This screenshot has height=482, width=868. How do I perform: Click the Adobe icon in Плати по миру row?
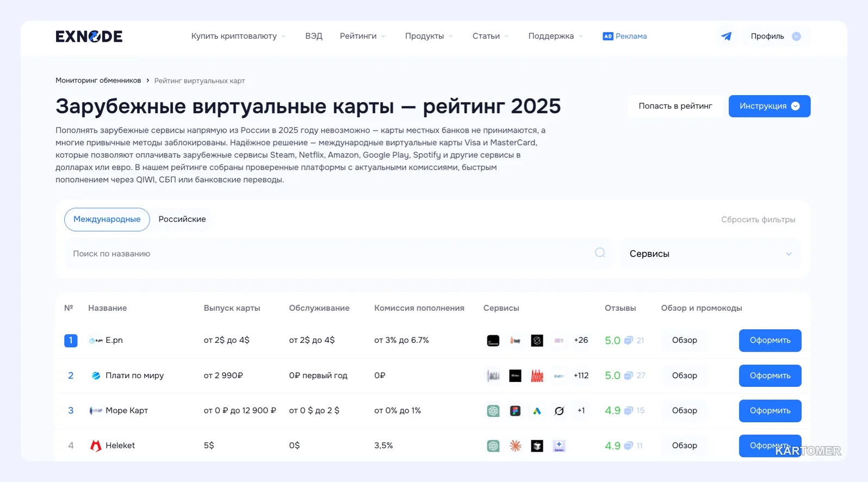[537, 375]
